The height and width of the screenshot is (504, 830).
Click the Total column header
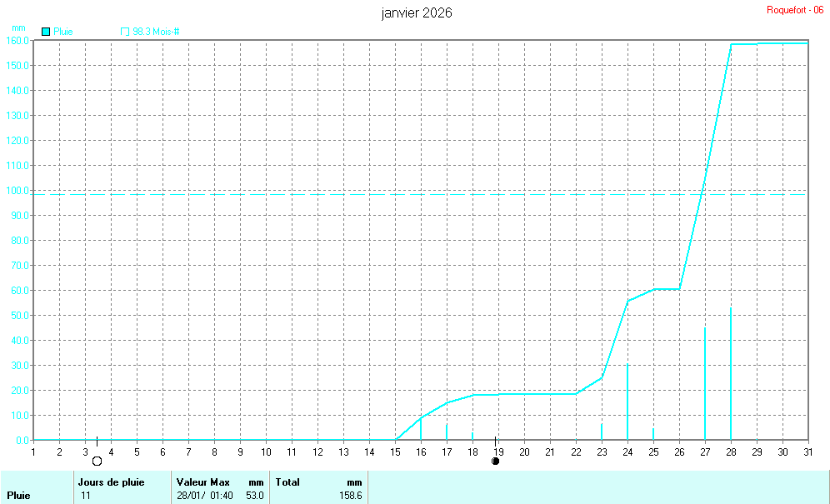click(287, 482)
